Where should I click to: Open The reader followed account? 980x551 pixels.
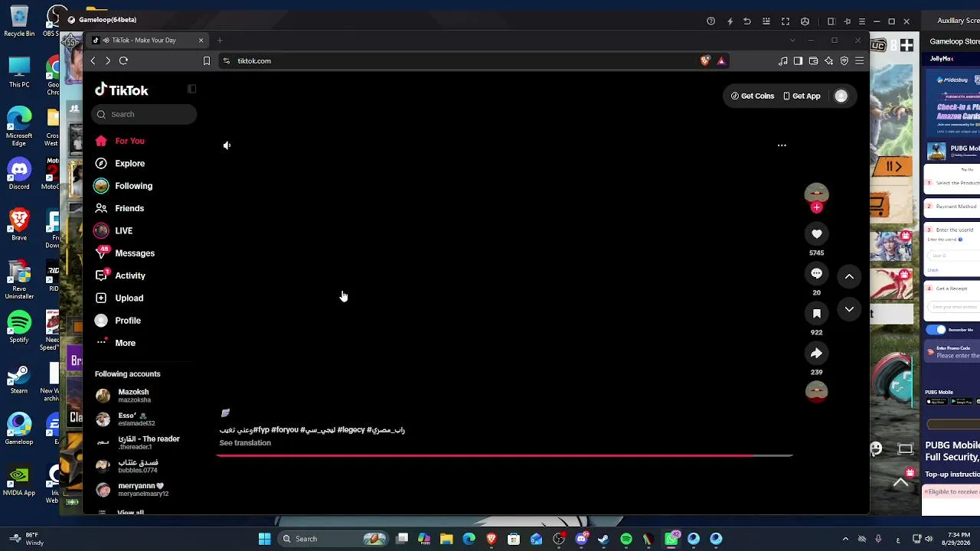click(x=138, y=442)
